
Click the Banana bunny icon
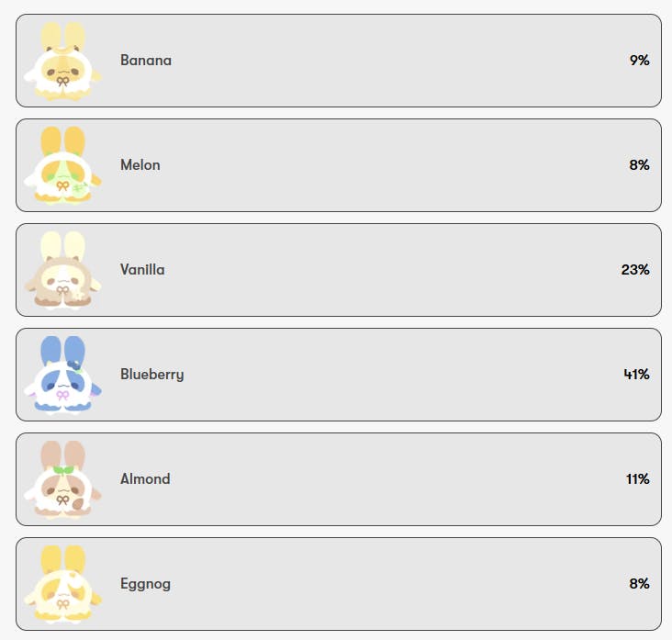pyautogui.click(x=62, y=61)
